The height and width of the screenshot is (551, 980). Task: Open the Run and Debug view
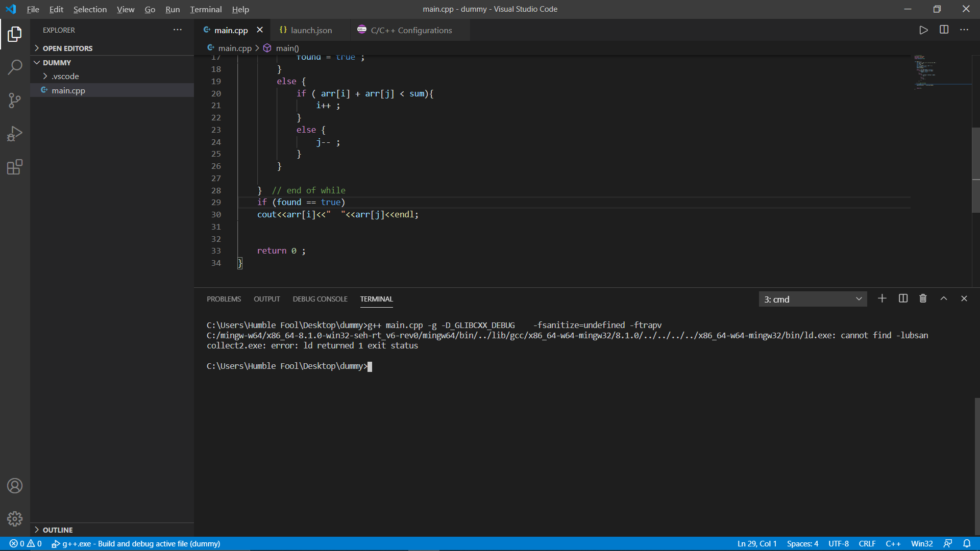15,133
